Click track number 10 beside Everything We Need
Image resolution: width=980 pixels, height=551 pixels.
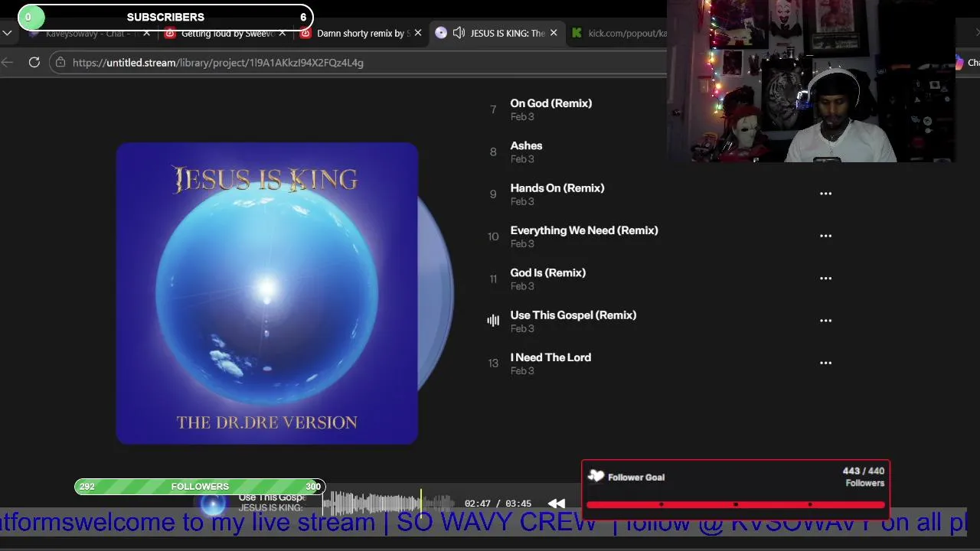(493, 236)
